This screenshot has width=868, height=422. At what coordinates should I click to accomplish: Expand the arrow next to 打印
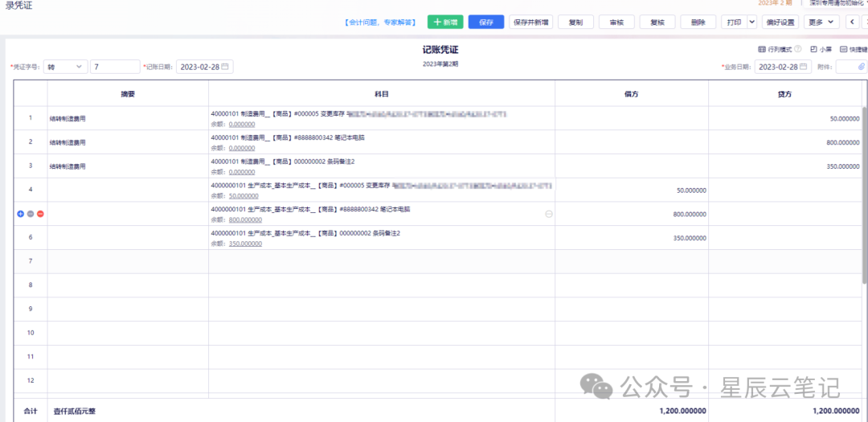[x=751, y=23]
